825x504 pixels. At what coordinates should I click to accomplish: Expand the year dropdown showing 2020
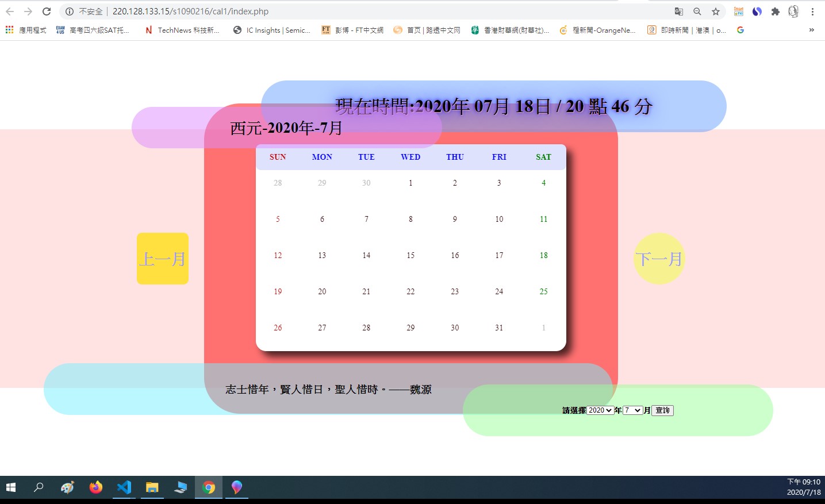coord(600,410)
